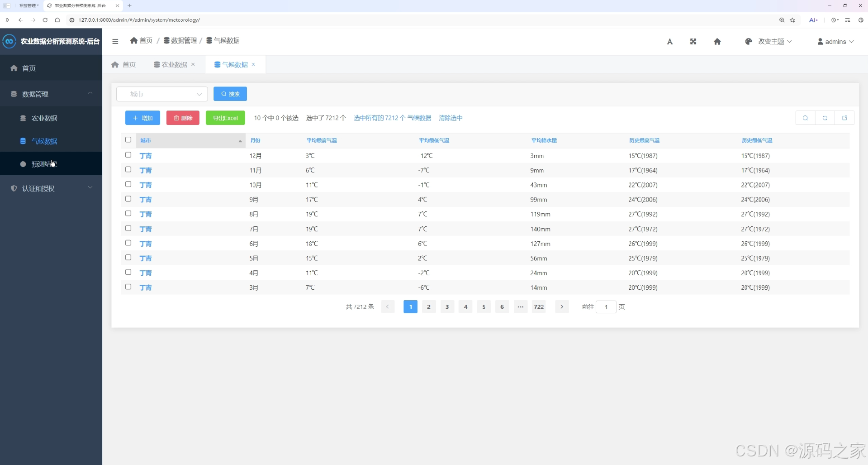
Task: Open 农业数据 in the sidebar
Action: (51, 118)
